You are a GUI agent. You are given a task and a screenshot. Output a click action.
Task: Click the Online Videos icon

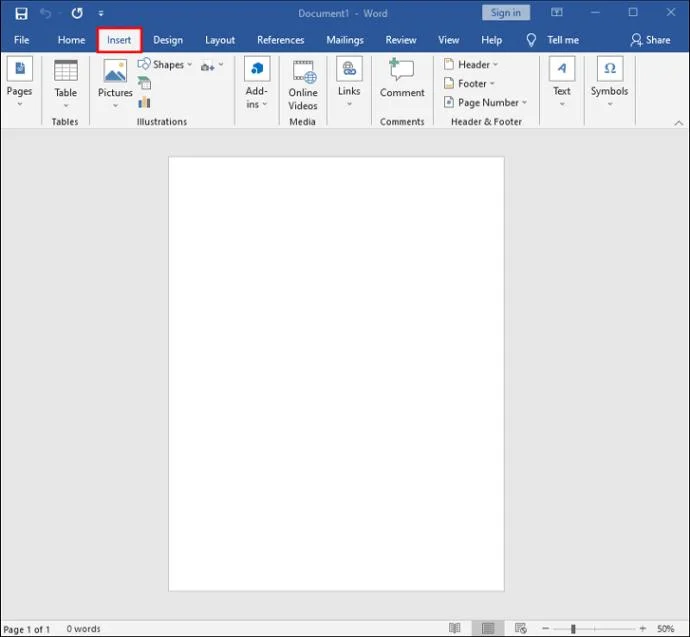305,72
